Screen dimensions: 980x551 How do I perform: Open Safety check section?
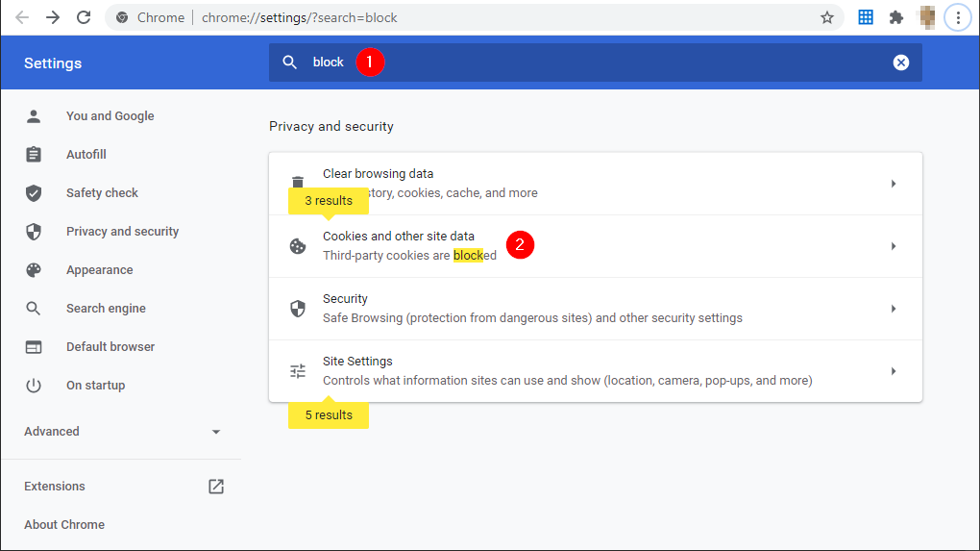point(102,193)
